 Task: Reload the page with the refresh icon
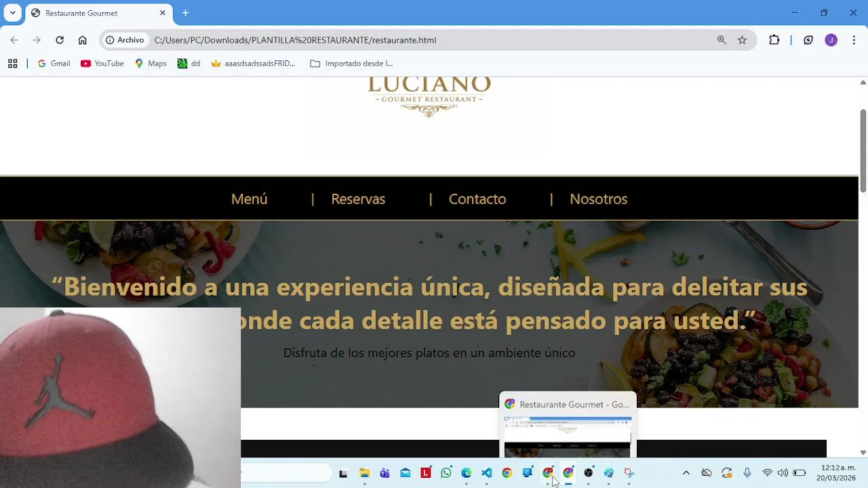click(60, 40)
